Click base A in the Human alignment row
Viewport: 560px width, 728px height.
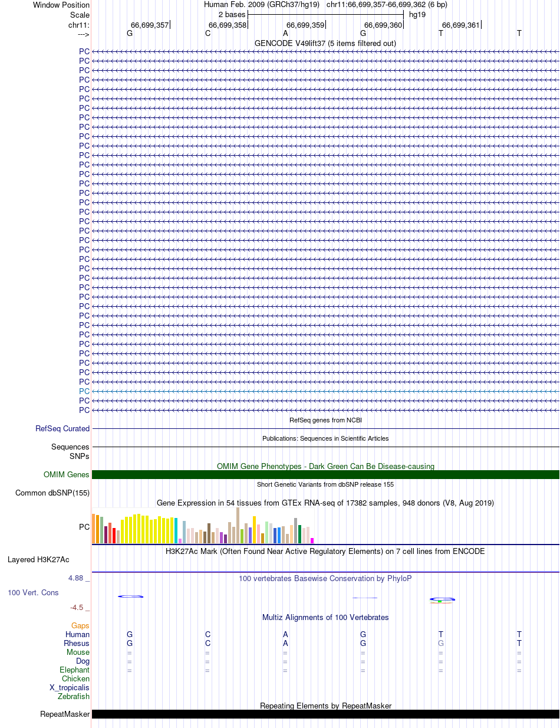coord(285,634)
